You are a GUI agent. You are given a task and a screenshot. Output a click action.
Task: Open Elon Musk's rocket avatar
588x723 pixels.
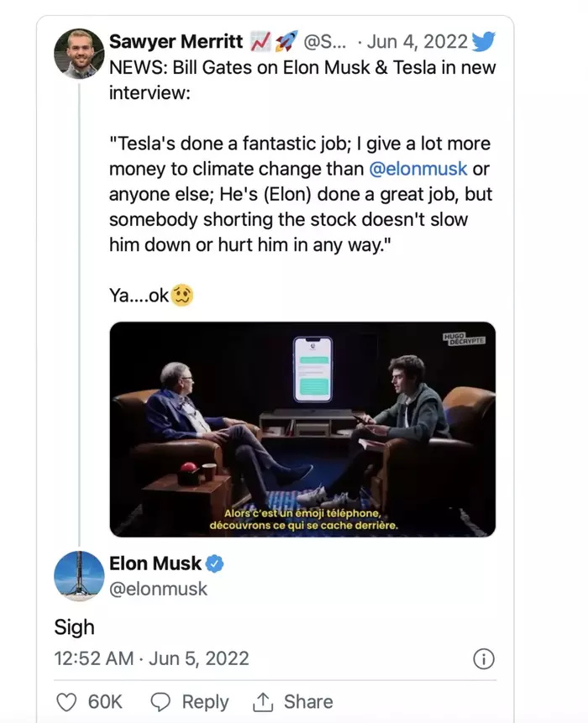[x=79, y=576]
